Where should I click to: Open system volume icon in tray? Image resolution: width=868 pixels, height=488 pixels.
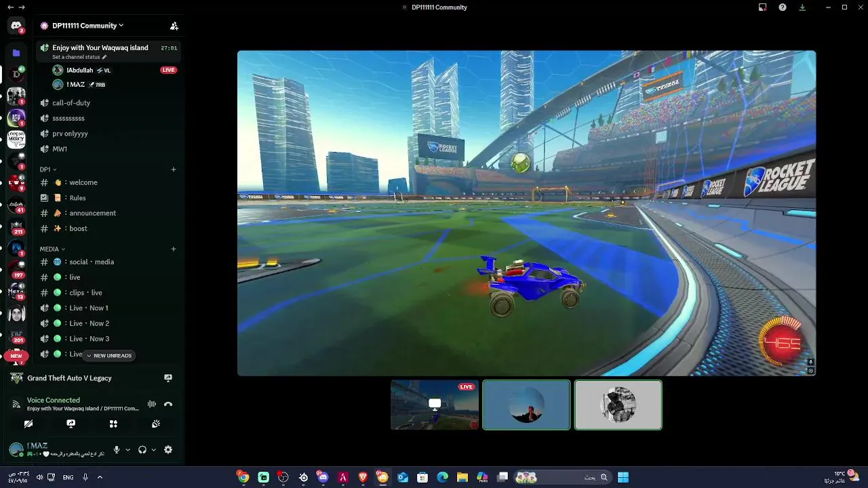39,477
